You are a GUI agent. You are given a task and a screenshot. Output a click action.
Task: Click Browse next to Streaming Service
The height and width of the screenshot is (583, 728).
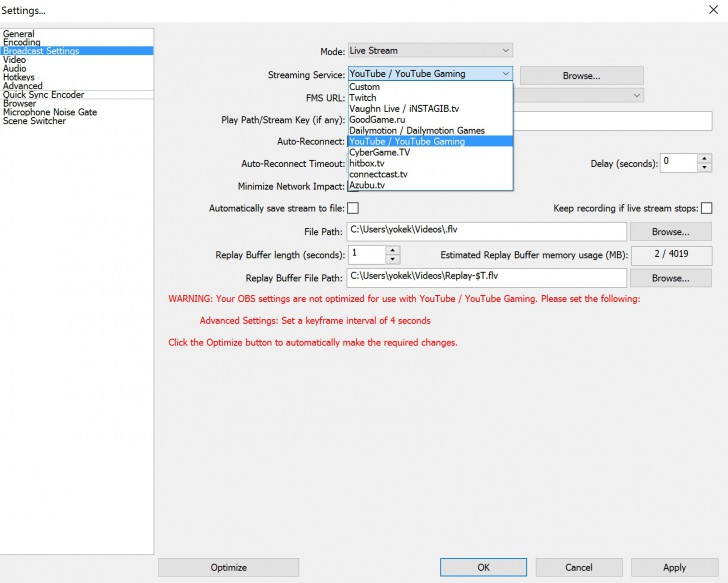coord(581,76)
